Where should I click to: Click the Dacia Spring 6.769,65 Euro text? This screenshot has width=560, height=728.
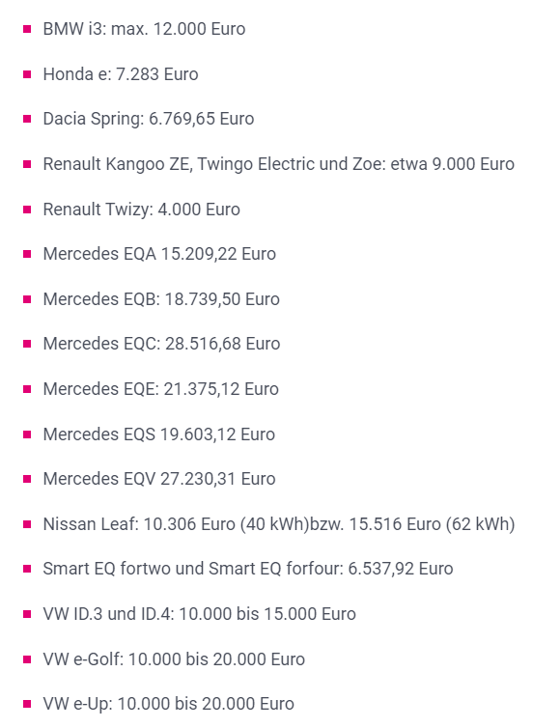click(149, 119)
